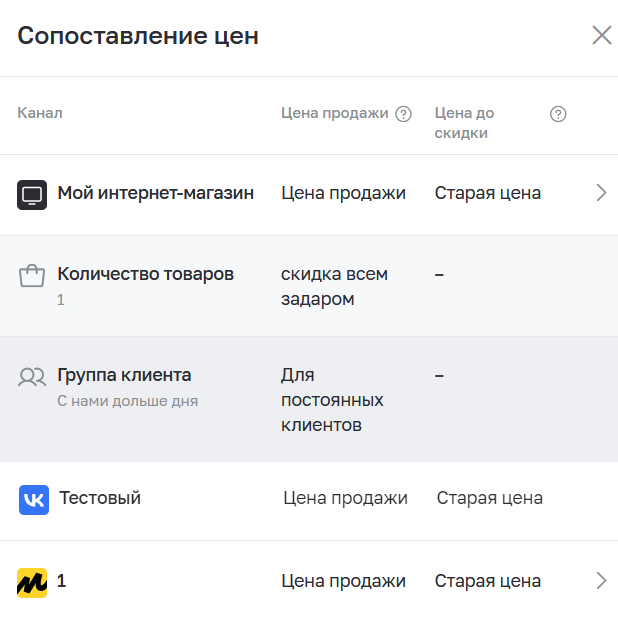Expand the Yandex Market channel 1 chevron
The height and width of the screenshot is (628, 618).
tap(601, 581)
